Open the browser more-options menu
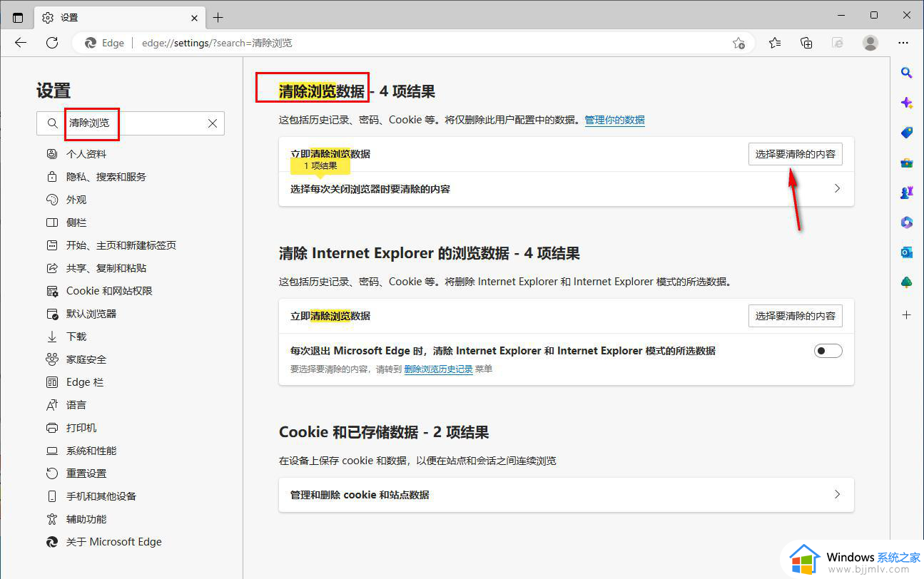The height and width of the screenshot is (579, 924). pos(903,43)
